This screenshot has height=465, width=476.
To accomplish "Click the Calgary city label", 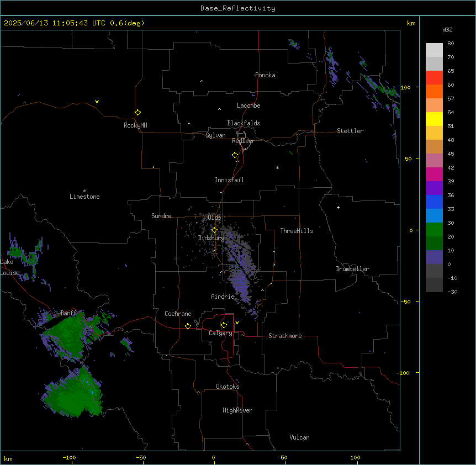I will pos(221,333).
